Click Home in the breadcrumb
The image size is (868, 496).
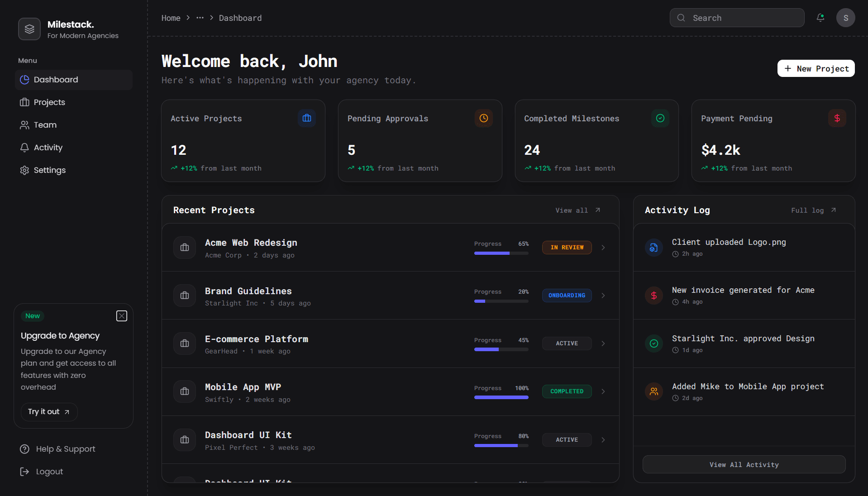click(x=171, y=18)
